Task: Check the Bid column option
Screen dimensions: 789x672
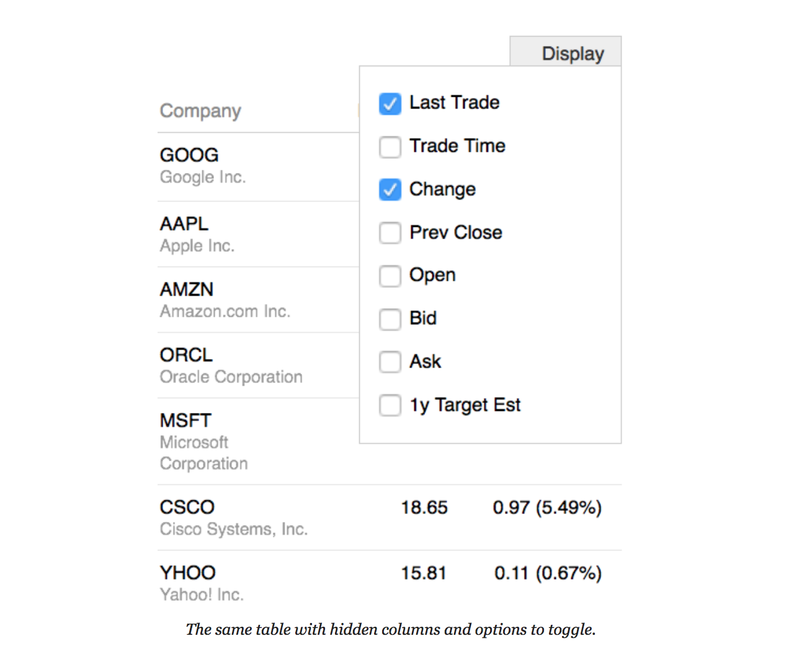Action: click(390, 319)
